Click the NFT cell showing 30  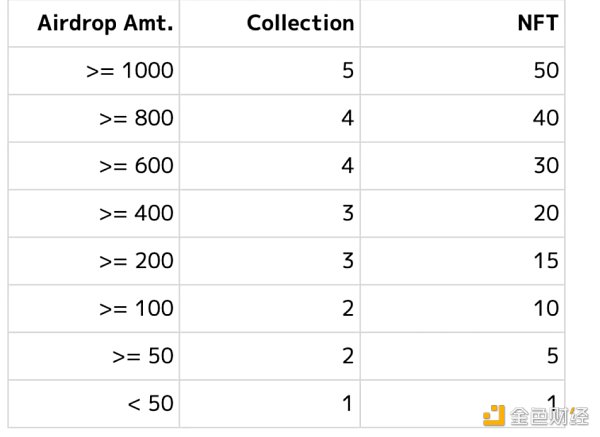click(x=545, y=166)
